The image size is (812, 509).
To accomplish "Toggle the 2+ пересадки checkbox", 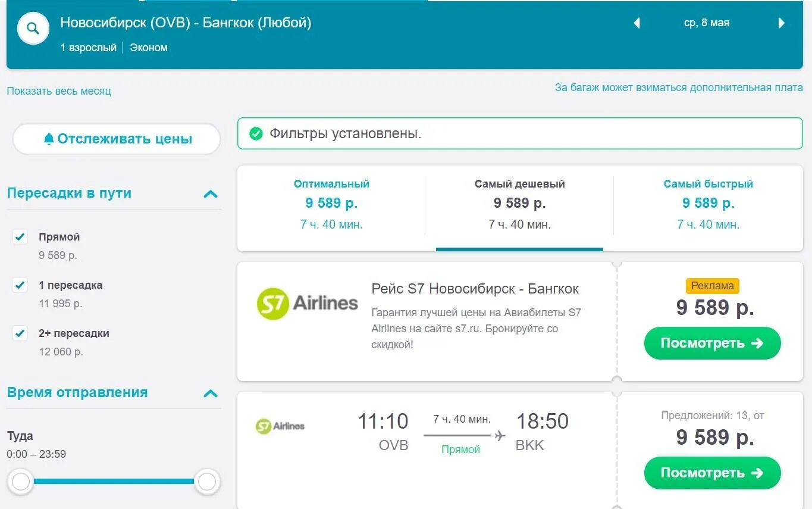I will (x=20, y=333).
